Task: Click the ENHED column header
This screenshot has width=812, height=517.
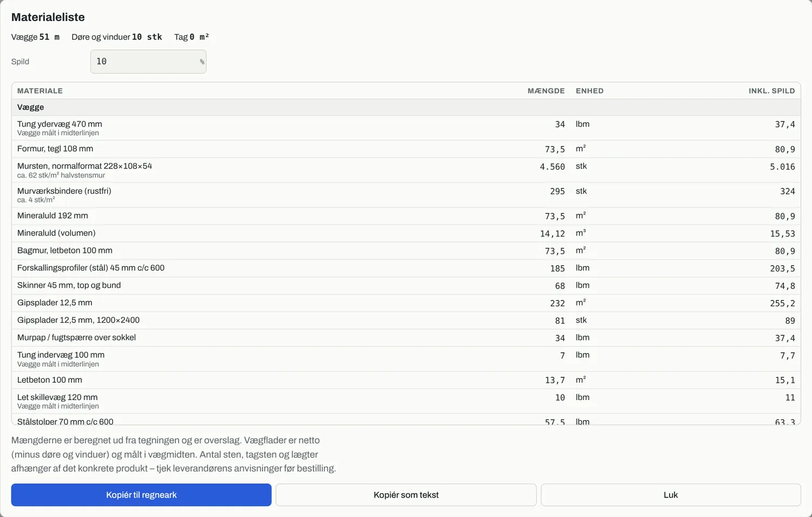Action: click(590, 91)
